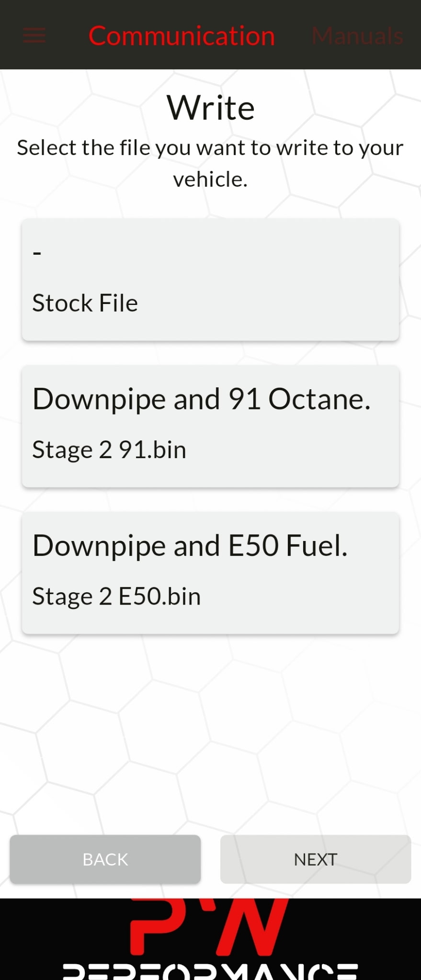Tap the PN Performance logo
421x980 pixels.
[210, 939]
